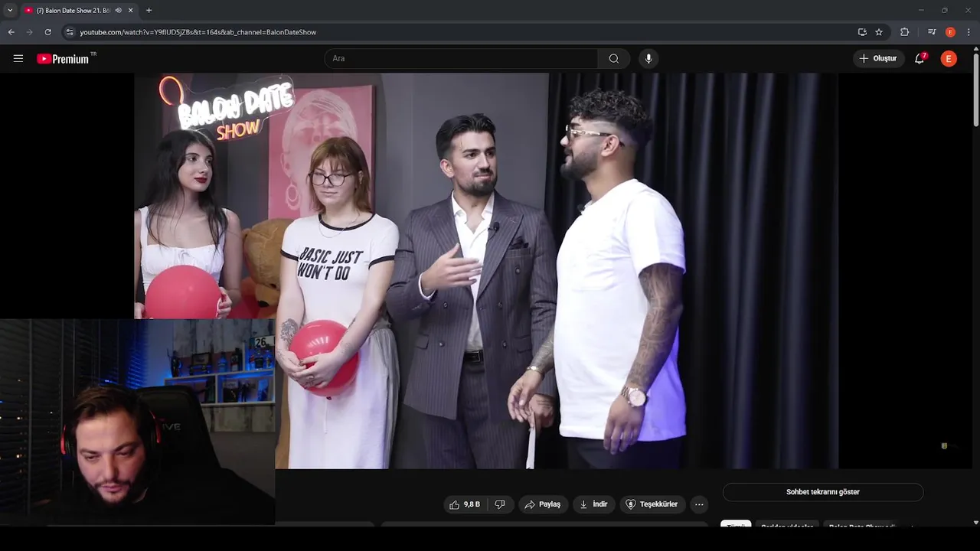Click the page vertical scrollbar

975,90
